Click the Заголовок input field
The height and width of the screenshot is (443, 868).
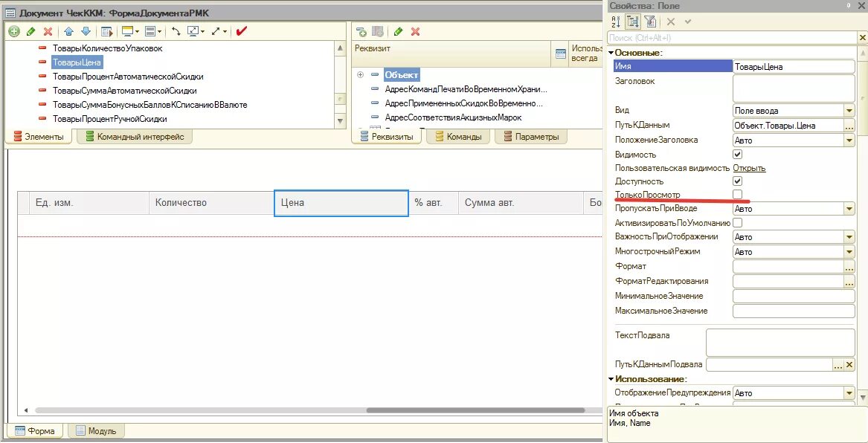(794, 88)
